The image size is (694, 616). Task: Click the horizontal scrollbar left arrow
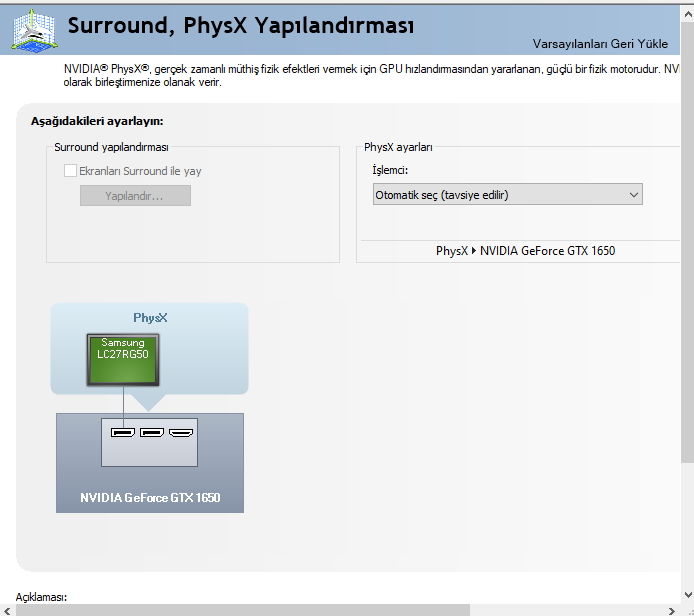click(x=8, y=611)
